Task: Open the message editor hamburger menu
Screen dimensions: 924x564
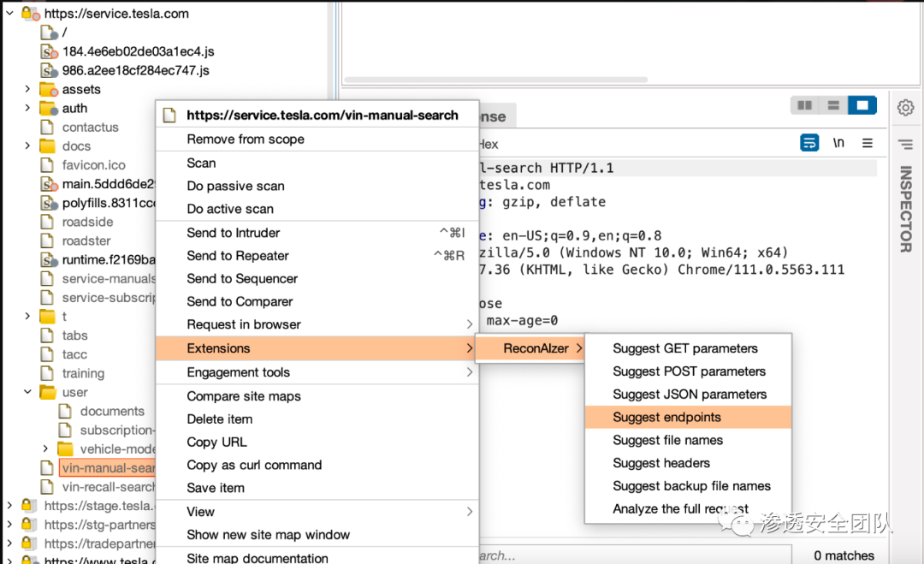Action: tap(868, 143)
